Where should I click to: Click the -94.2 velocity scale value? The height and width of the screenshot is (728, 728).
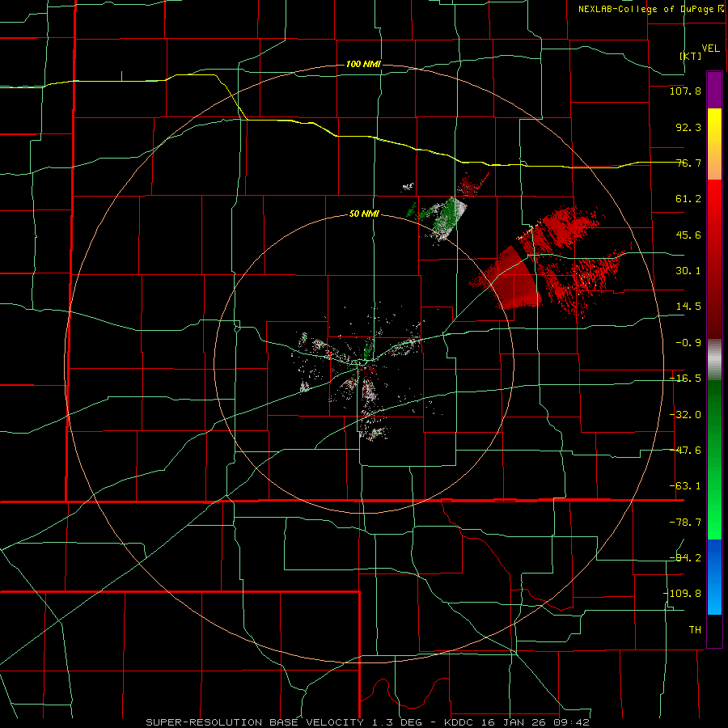pyautogui.click(x=685, y=558)
